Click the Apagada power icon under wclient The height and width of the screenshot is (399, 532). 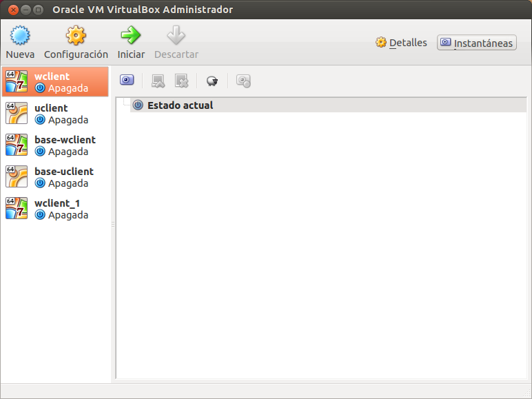click(x=40, y=88)
